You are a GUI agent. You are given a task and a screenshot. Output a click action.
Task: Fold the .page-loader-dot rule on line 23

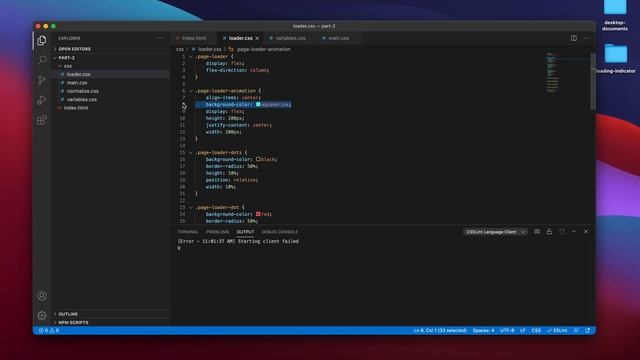click(x=191, y=207)
